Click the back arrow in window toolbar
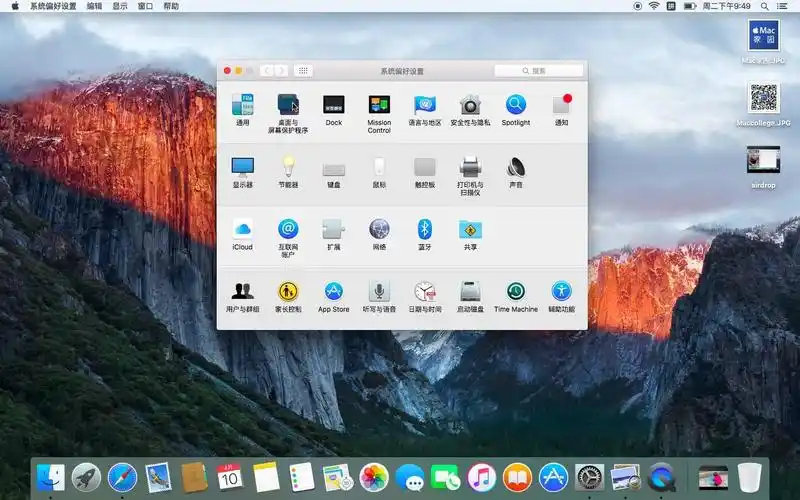 (x=267, y=71)
